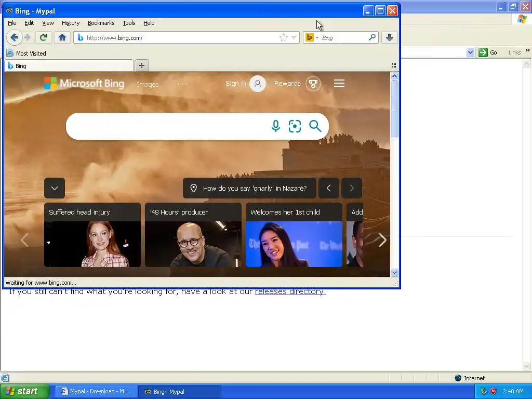532x399 pixels.
Task: Select the Bing tab
Action: tap(69, 66)
